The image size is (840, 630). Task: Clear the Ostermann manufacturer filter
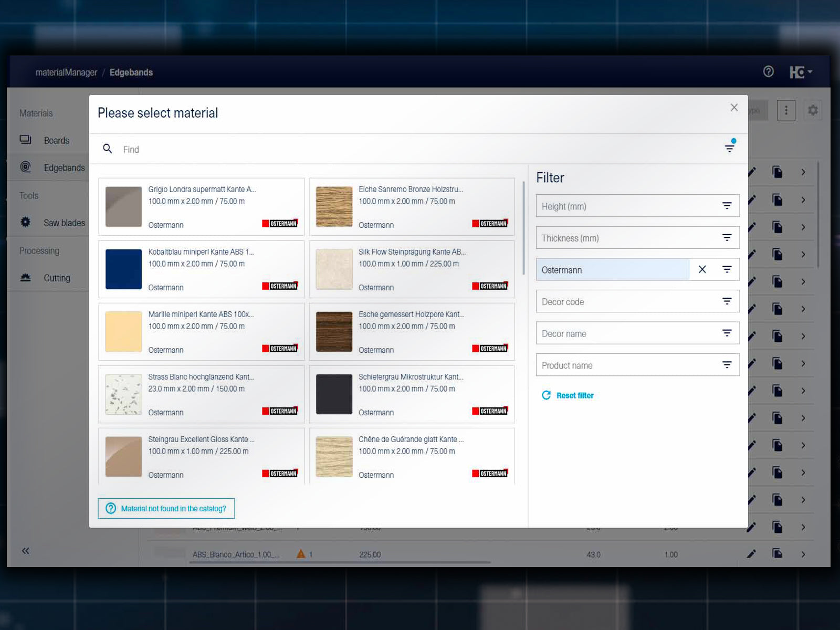point(702,269)
